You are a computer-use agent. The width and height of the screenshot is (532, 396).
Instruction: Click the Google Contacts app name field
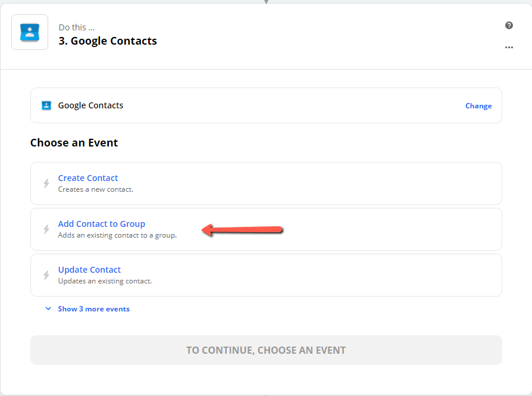point(267,105)
